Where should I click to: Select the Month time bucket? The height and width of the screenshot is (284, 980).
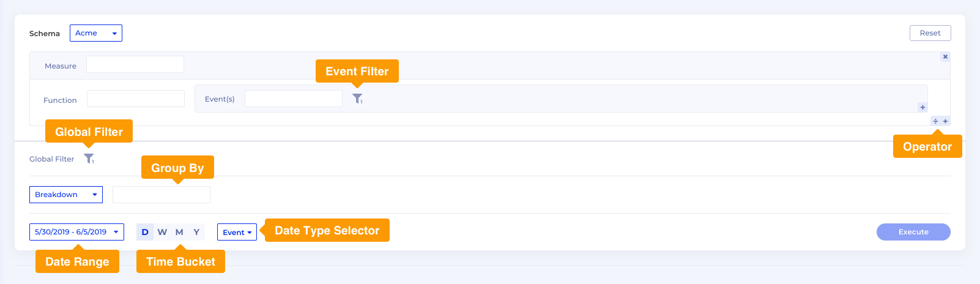pyautogui.click(x=179, y=232)
